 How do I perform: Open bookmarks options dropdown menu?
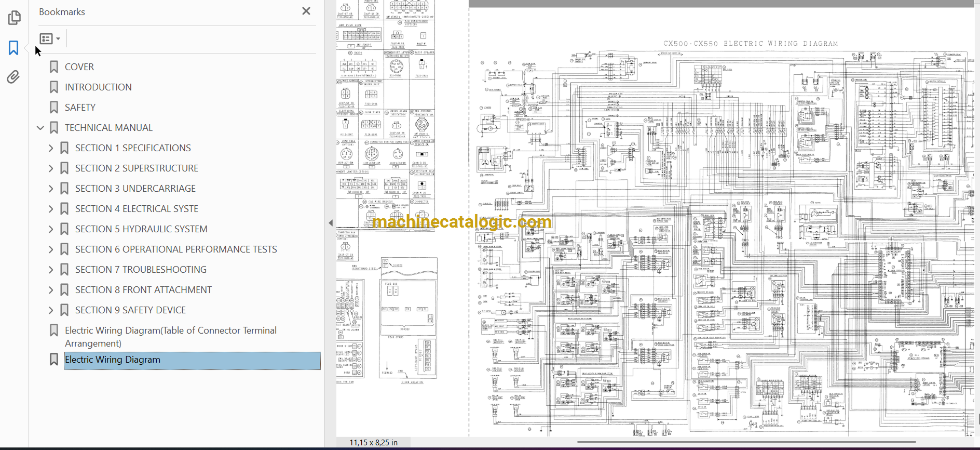50,39
